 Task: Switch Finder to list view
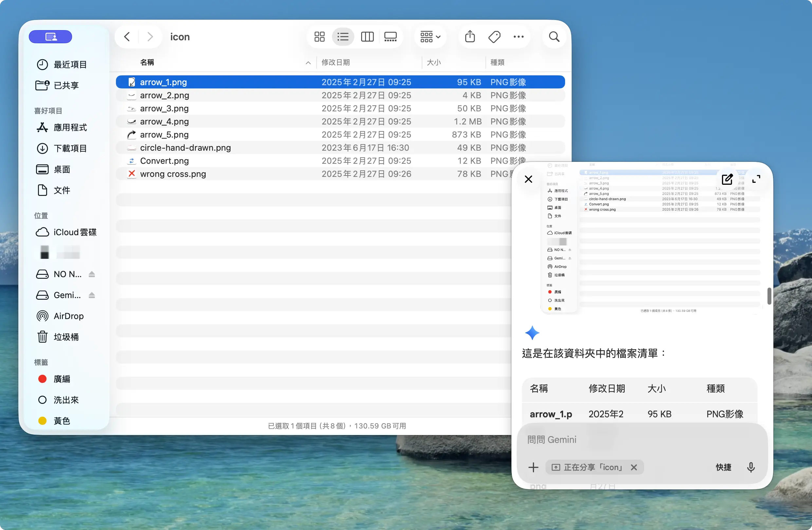click(x=343, y=37)
